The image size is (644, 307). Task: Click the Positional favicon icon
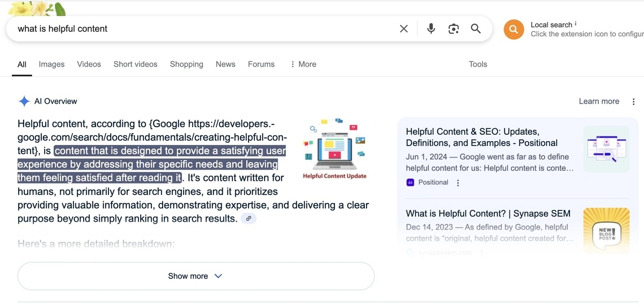tap(411, 182)
